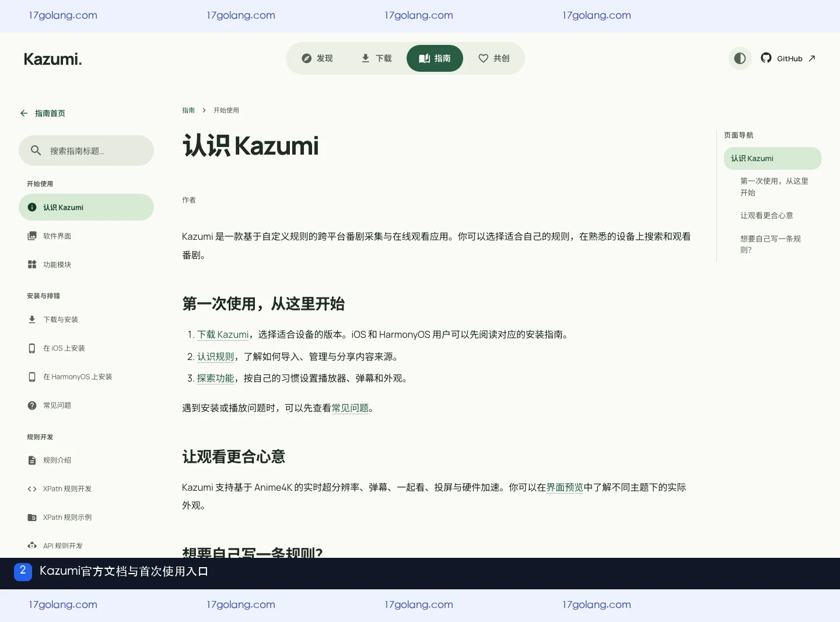Screen dimensions: 840x622
Task: Follow the 认识规则 link
Action: 216,357
